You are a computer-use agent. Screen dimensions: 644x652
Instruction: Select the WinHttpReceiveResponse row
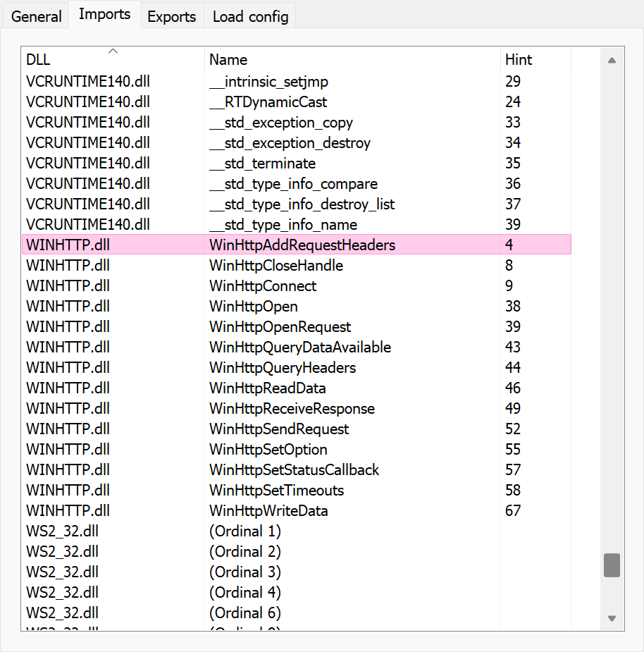[292, 409]
